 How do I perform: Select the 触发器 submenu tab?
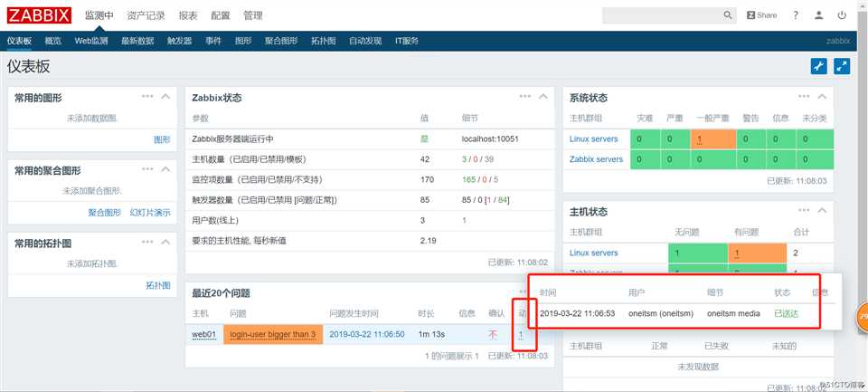(x=179, y=41)
